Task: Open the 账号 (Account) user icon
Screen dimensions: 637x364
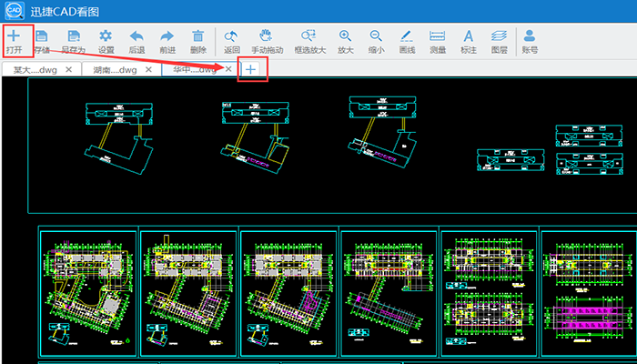Action: pos(530,35)
